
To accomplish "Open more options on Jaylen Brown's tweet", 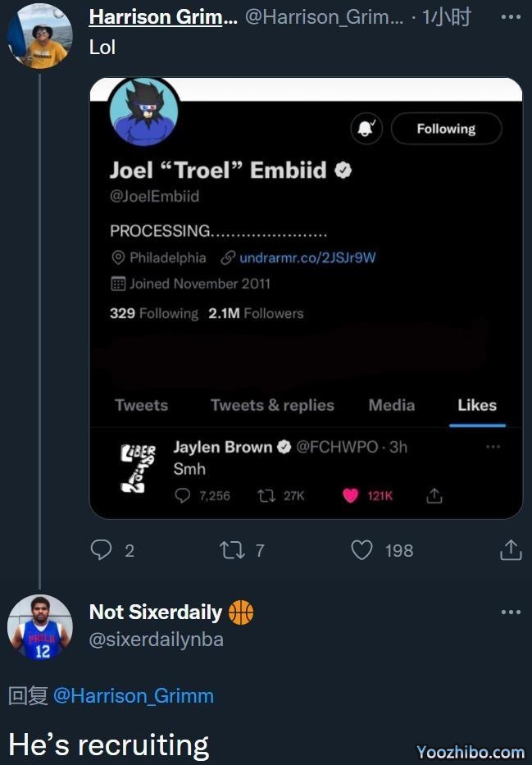I will click(x=493, y=447).
